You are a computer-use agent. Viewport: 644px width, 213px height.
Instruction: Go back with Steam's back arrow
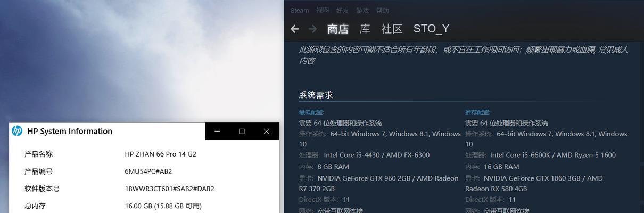coord(294,29)
